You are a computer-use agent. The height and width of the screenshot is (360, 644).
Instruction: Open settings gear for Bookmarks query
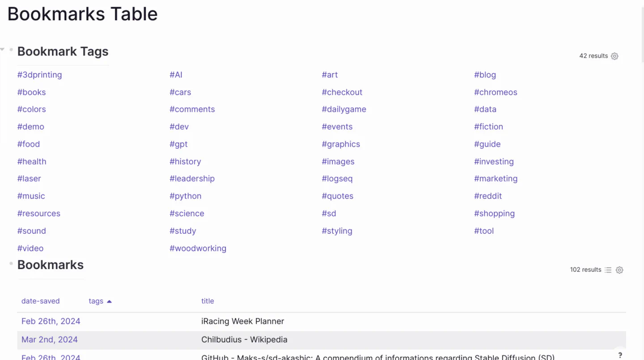(x=619, y=270)
